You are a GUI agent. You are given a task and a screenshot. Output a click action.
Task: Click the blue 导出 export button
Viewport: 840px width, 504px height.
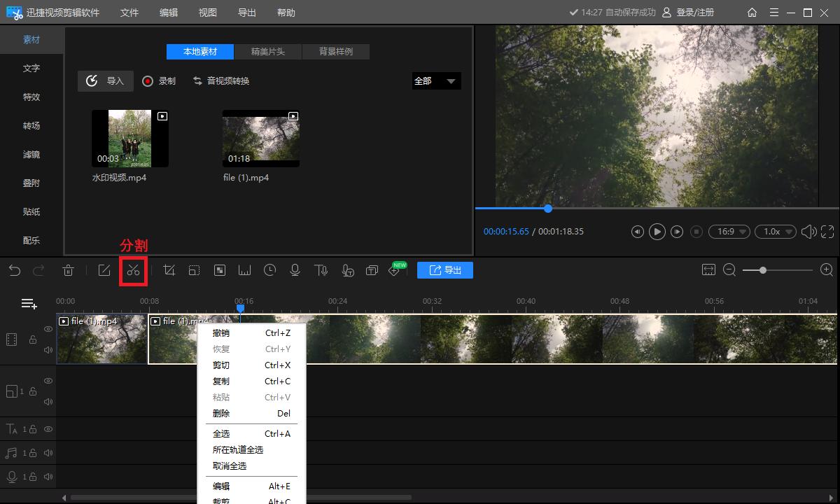[x=445, y=270]
